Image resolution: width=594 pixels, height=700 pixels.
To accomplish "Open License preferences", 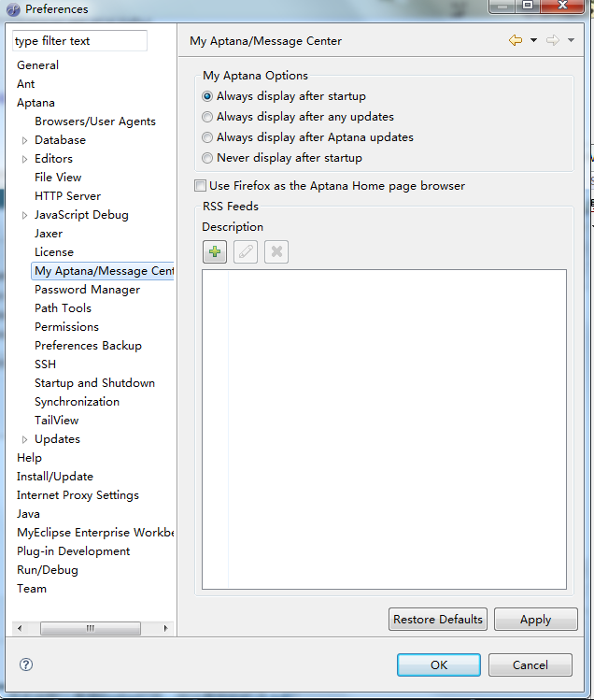I will [x=54, y=252].
